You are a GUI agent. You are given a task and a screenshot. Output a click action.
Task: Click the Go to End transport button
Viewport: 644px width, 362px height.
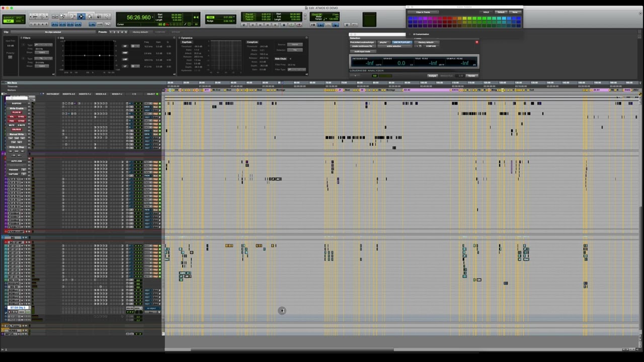pos(275,25)
